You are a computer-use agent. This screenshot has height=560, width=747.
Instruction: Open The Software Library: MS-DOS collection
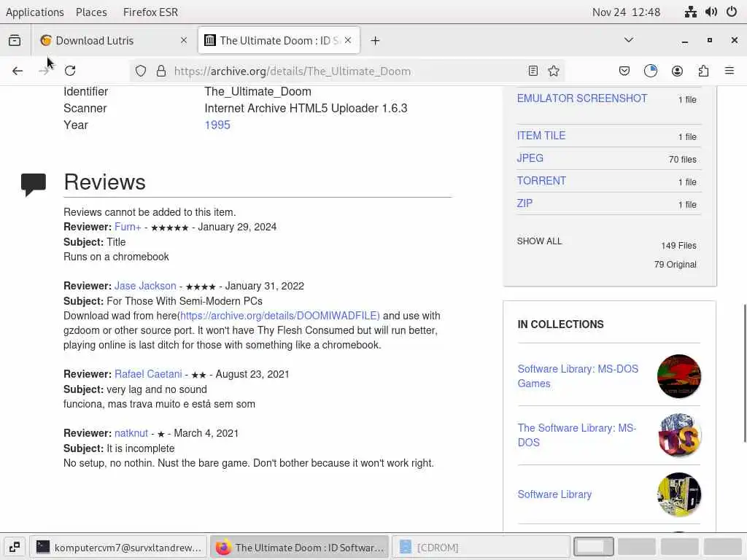coord(577,435)
